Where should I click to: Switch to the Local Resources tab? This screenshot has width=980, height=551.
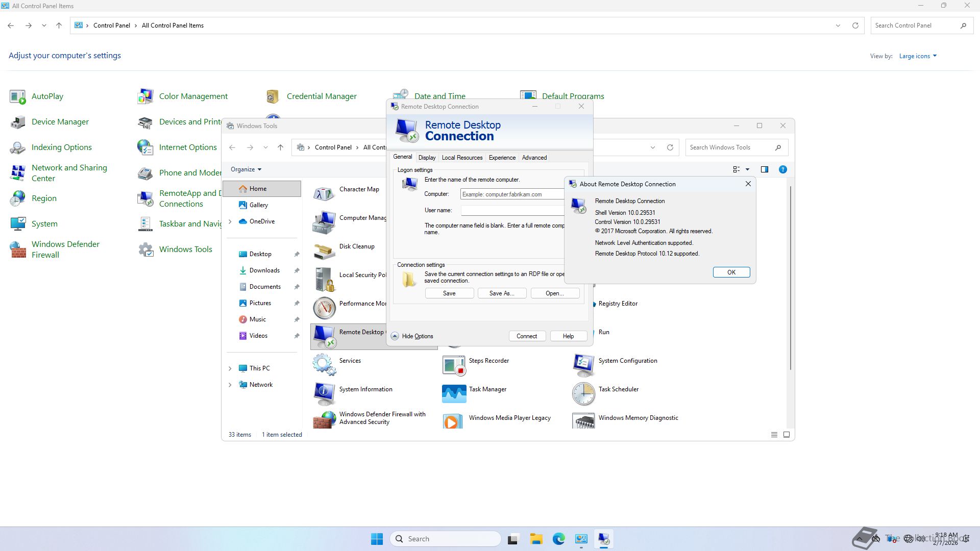click(x=462, y=158)
